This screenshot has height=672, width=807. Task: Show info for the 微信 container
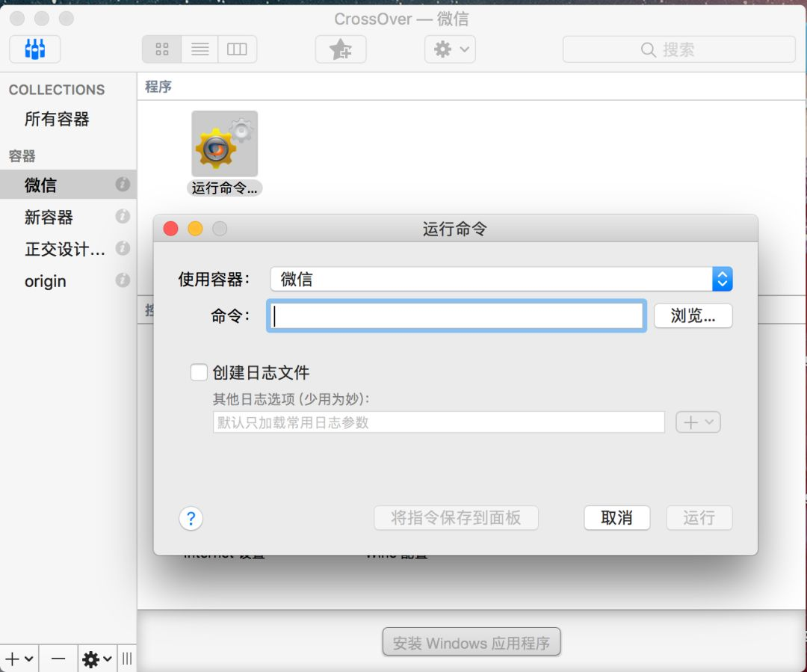tap(123, 185)
